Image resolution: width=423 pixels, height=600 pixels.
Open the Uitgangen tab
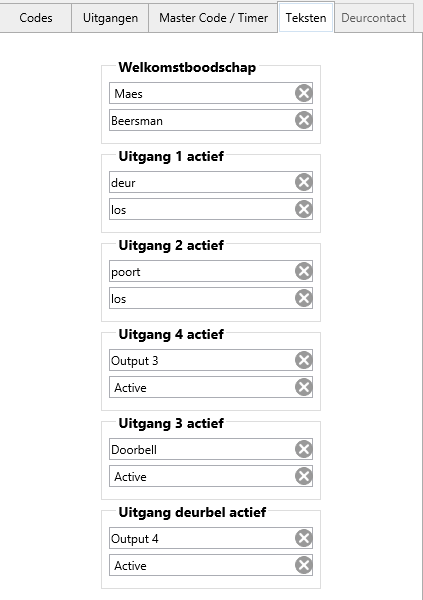110,18
